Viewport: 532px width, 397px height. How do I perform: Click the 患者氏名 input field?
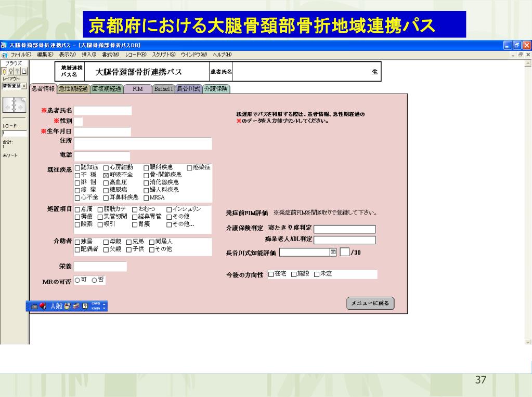pos(103,111)
